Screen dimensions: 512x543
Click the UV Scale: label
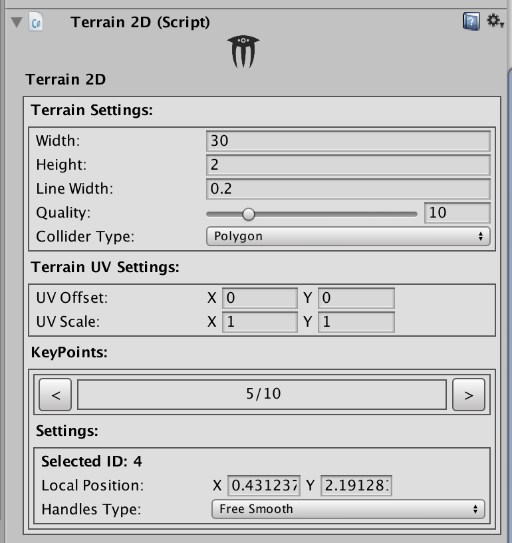pos(68,322)
